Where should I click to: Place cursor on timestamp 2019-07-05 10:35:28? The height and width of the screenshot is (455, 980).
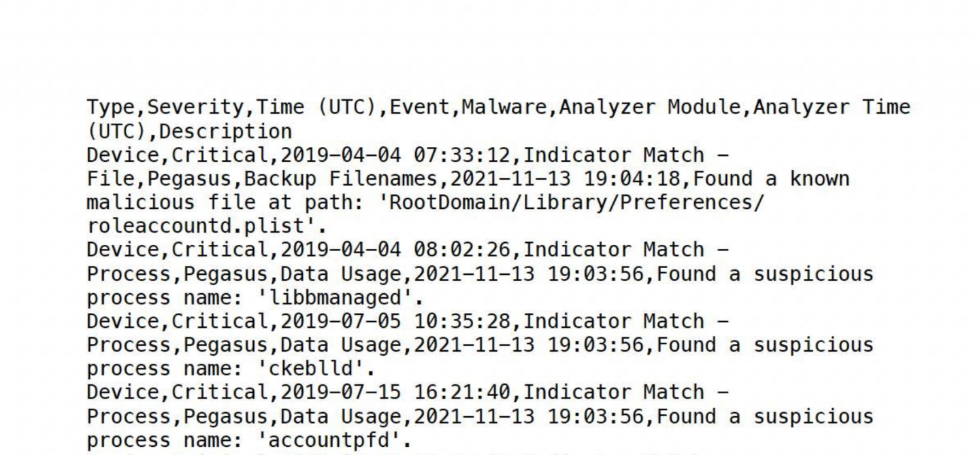(x=395, y=322)
